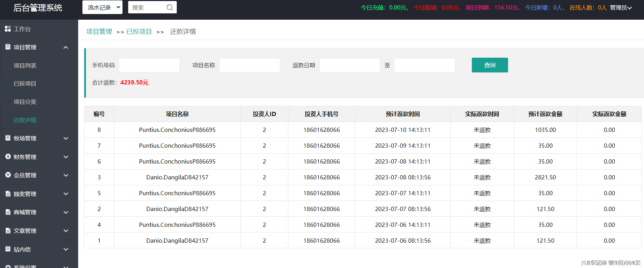Click the 2023-07-06 08:13:56 cell
This screenshot has height=268, width=644.
click(x=403, y=241)
